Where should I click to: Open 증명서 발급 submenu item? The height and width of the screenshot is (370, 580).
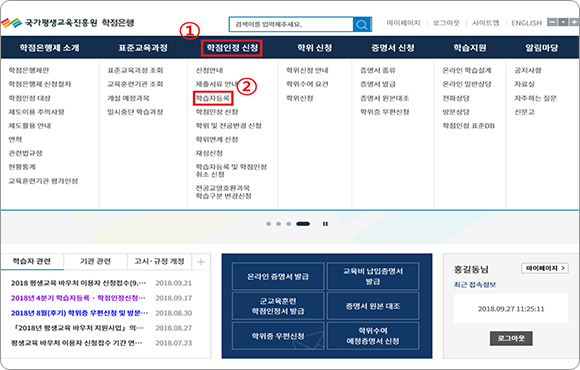[x=378, y=84]
